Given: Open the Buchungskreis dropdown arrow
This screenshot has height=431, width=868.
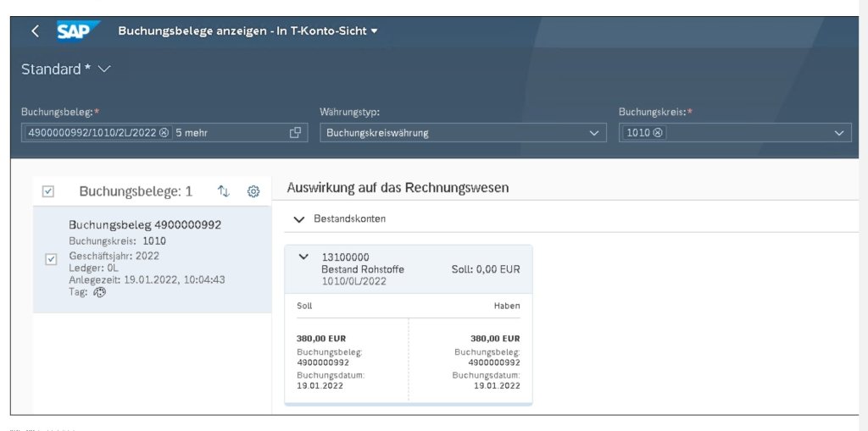Looking at the screenshot, I should pos(839,133).
